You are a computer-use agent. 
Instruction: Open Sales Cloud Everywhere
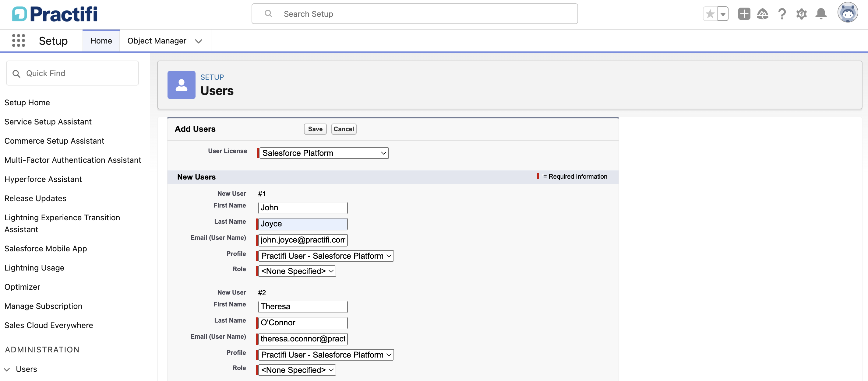pyautogui.click(x=49, y=325)
